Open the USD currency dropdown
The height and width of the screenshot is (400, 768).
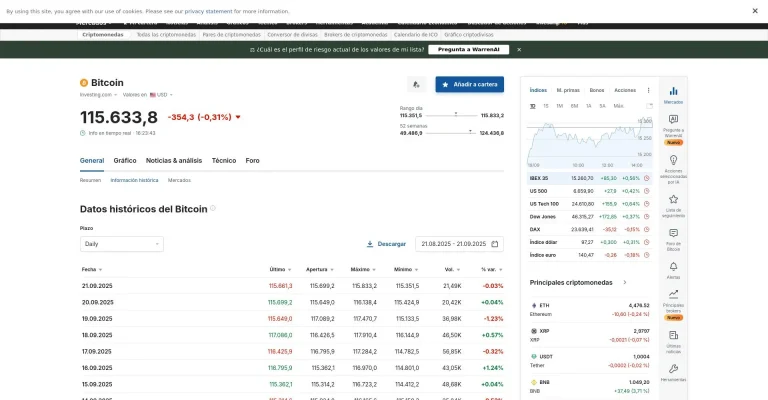tap(161, 95)
